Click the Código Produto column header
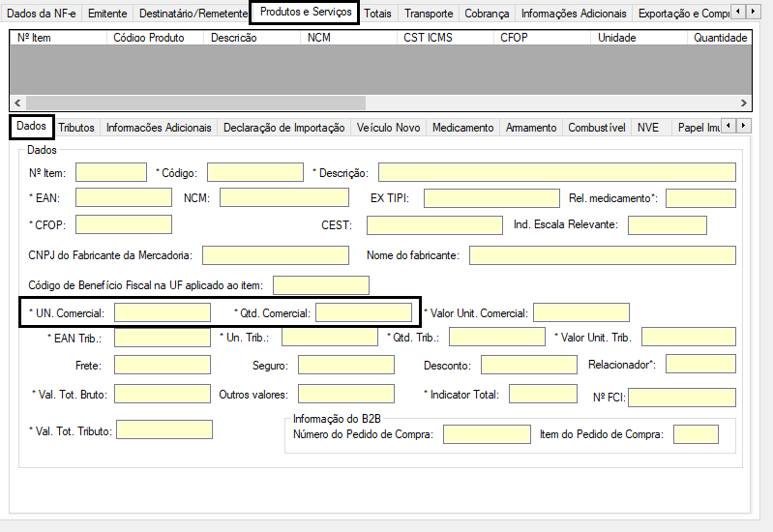Viewport: 773px width, 532px height. (156, 38)
